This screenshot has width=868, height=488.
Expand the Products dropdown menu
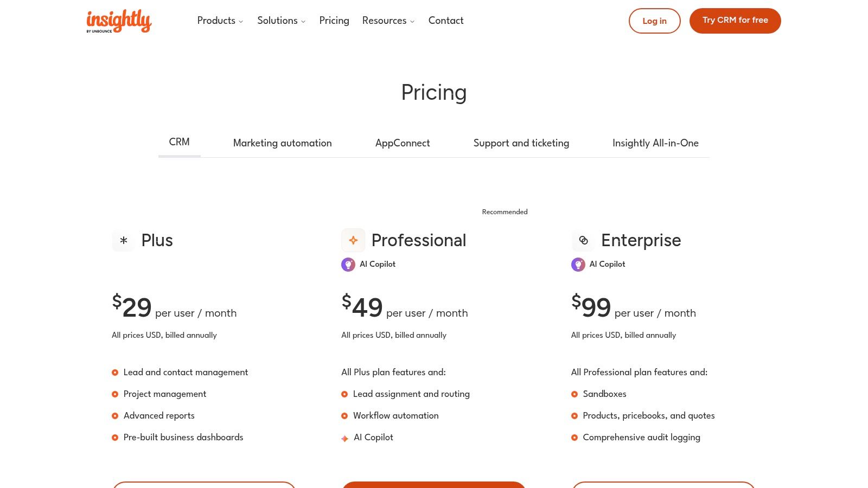point(220,21)
